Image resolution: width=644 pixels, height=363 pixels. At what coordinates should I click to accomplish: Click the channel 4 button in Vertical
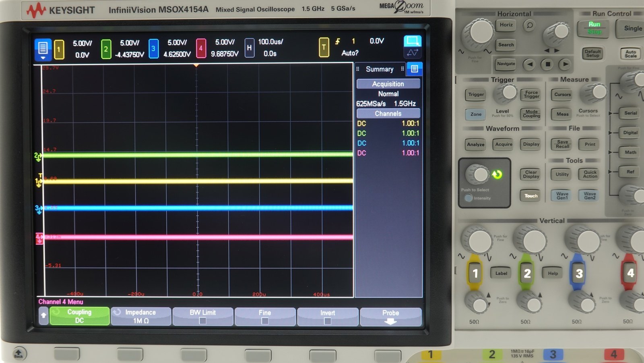click(x=630, y=273)
